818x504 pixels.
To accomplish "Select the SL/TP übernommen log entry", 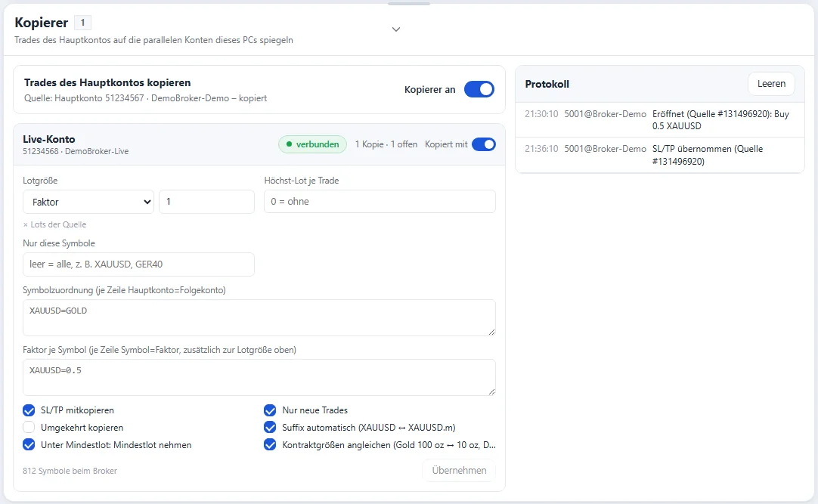I will (659, 155).
